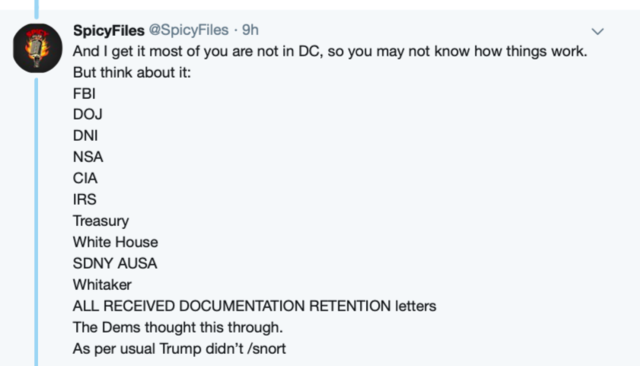
Task: Expand the tweet options chevron menu
Action: tap(598, 31)
